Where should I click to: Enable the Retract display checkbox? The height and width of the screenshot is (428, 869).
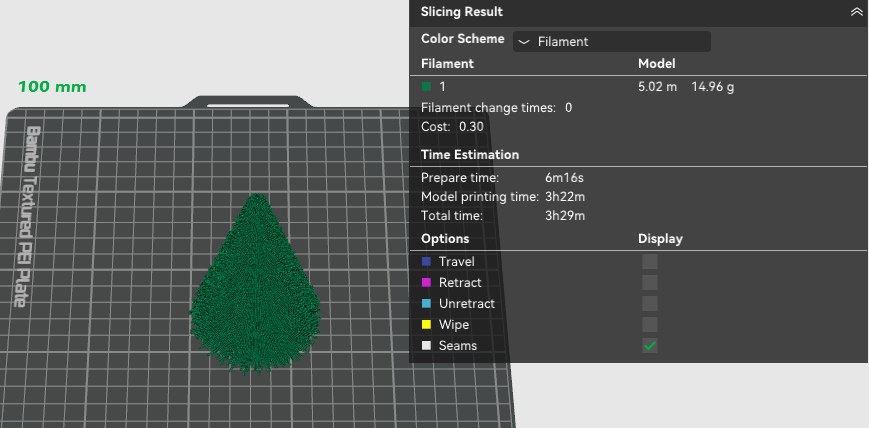click(650, 283)
